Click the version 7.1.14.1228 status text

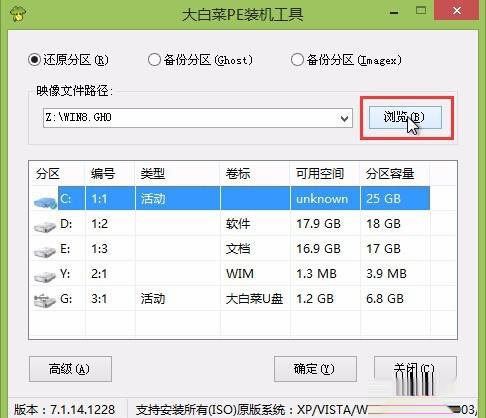click(64, 410)
